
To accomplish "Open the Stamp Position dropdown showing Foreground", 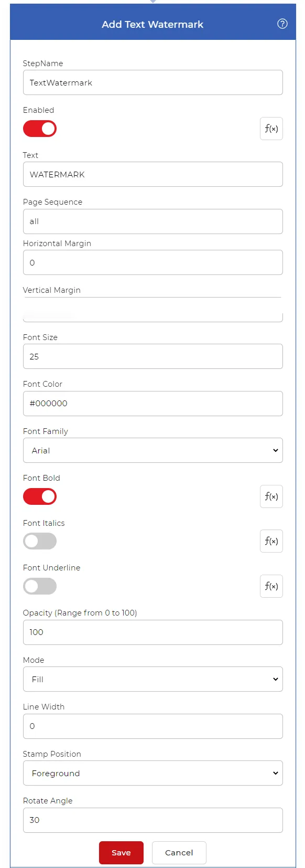I will pyautogui.click(x=153, y=773).
